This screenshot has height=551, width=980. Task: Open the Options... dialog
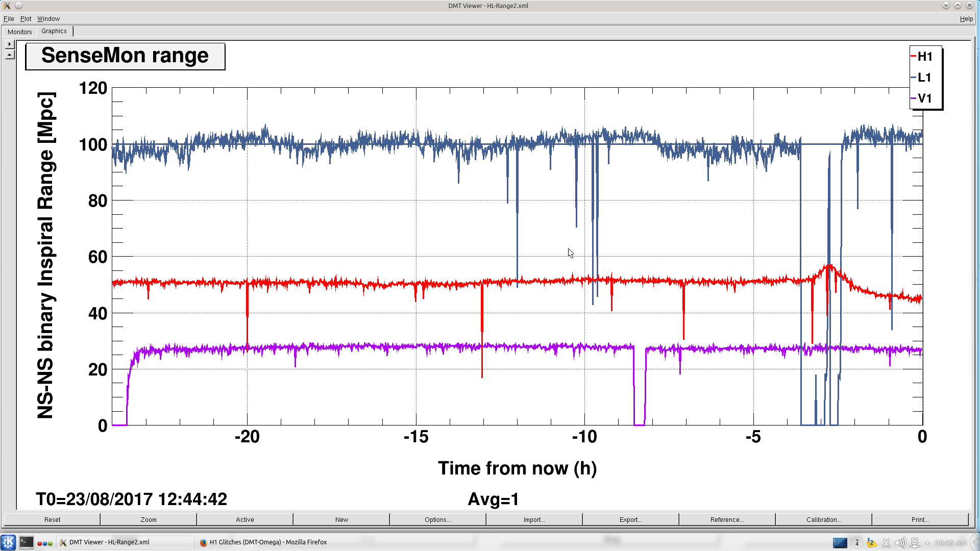(438, 519)
